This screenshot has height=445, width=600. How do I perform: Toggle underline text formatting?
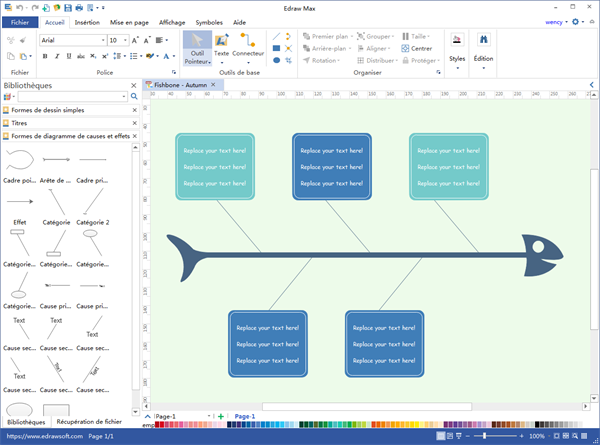pyautogui.click(x=67, y=55)
